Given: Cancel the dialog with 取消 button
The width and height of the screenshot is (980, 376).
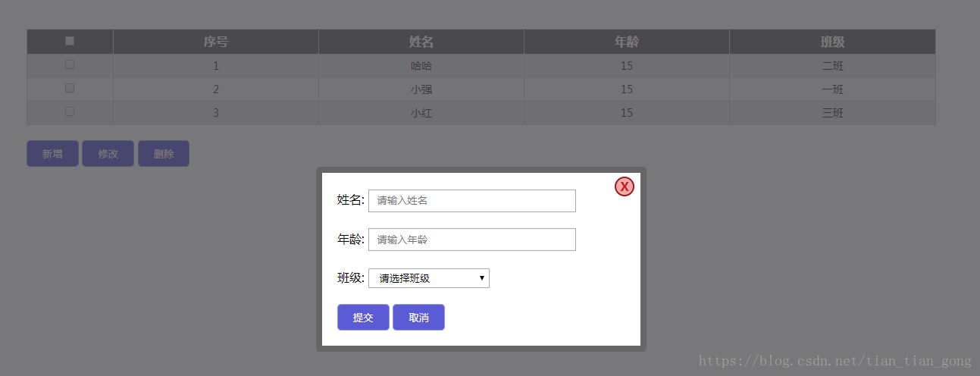Looking at the screenshot, I should (418, 318).
